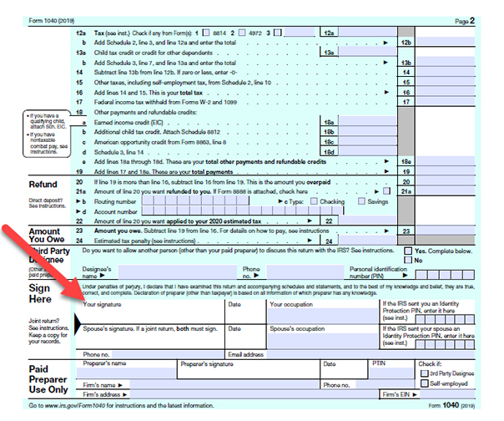Viewport: 504px width, 421px height.
Task: Click the line 18b additional child credit field
Action: pos(368,131)
